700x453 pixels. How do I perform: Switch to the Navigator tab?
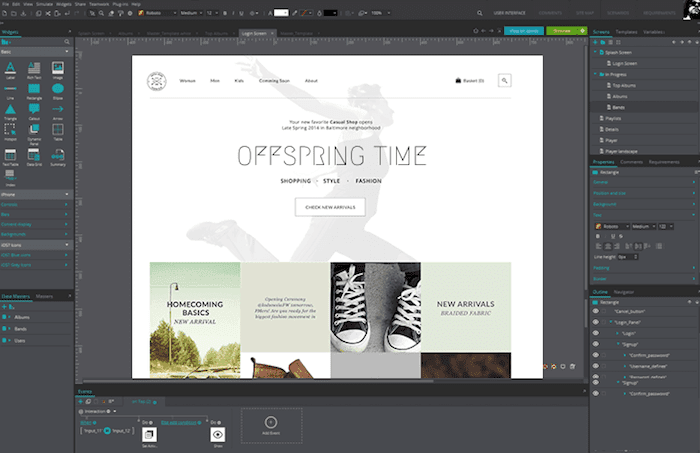point(624,292)
